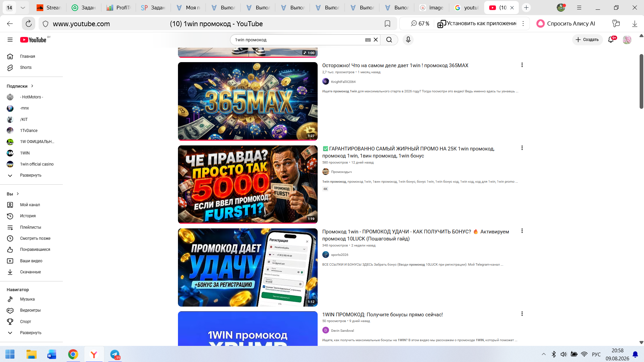Image resolution: width=644 pixels, height=362 pixels.
Task: Open the - HotMotors - subscription
Action: [32, 97]
